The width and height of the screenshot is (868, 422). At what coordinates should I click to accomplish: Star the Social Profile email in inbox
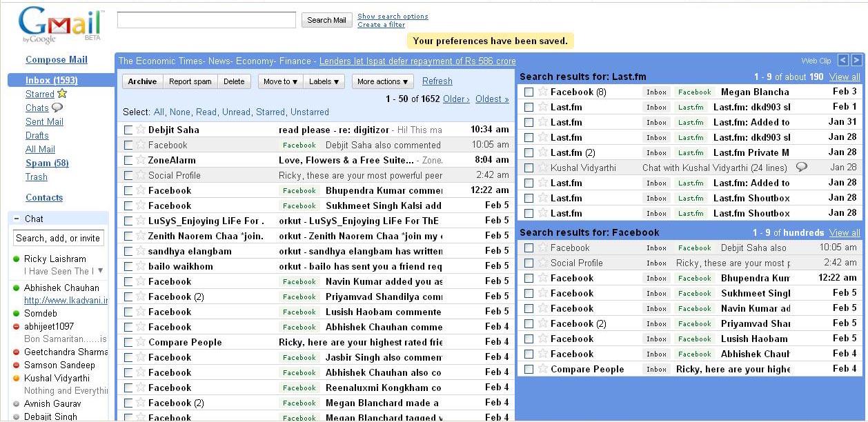coord(141,175)
